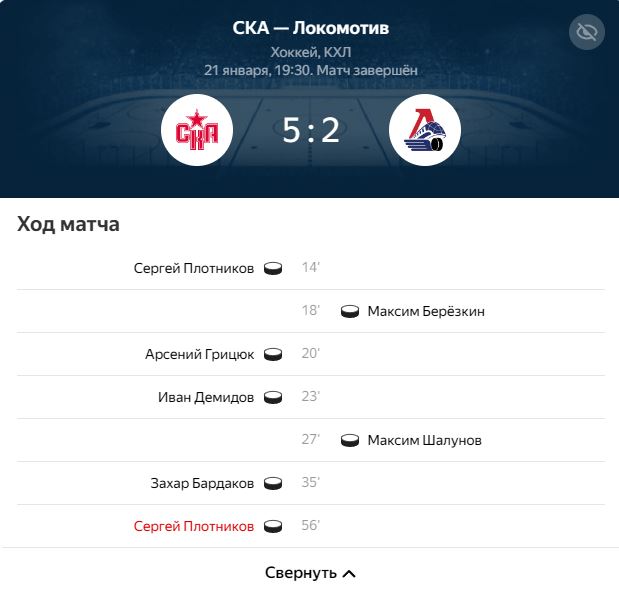This screenshot has height=590, width=619.
Task: Toggle the crossed-eye hide score button
Action: click(x=587, y=32)
